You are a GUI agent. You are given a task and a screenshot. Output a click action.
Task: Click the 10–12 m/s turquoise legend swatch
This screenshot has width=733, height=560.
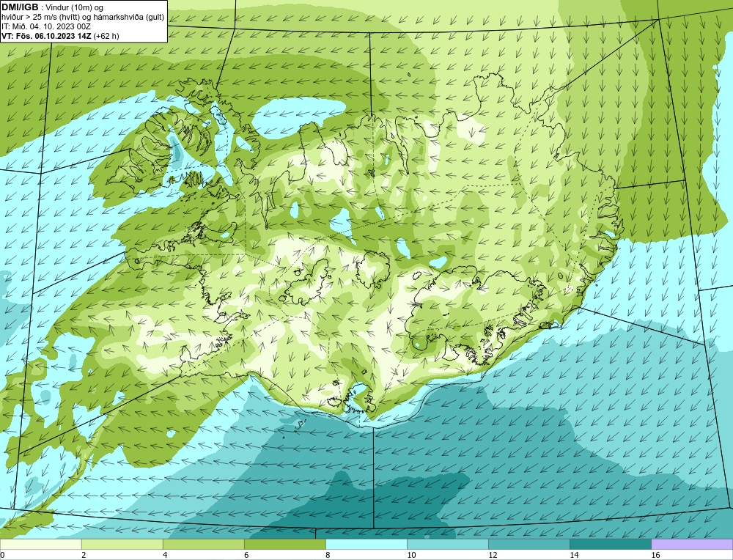click(x=447, y=544)
